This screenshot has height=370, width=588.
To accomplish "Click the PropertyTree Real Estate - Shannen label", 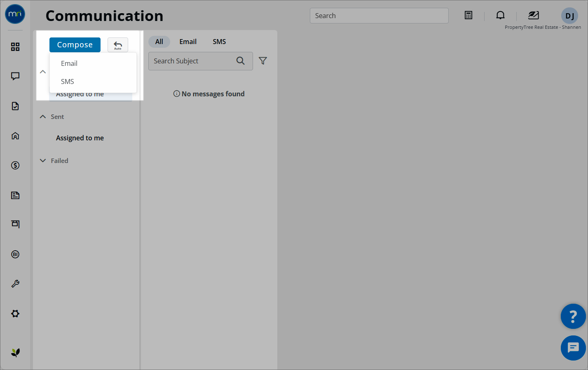I will [x=543, y=27].
